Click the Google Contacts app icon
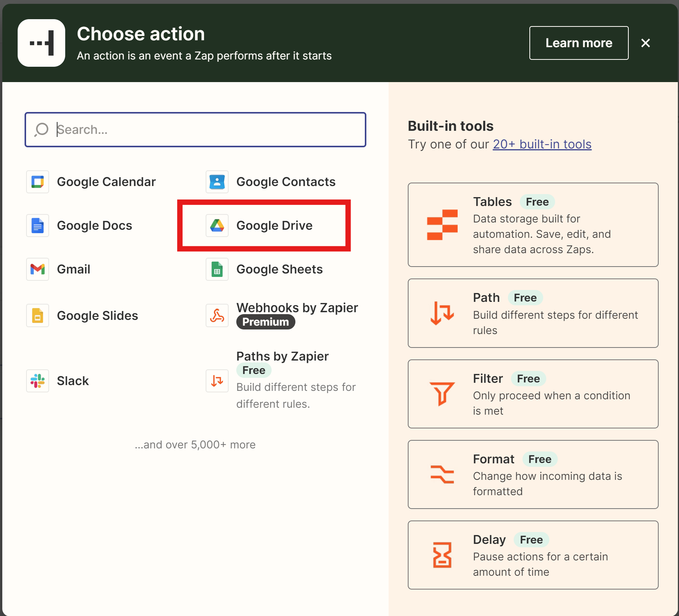679x616 pixels. (217, 182)
